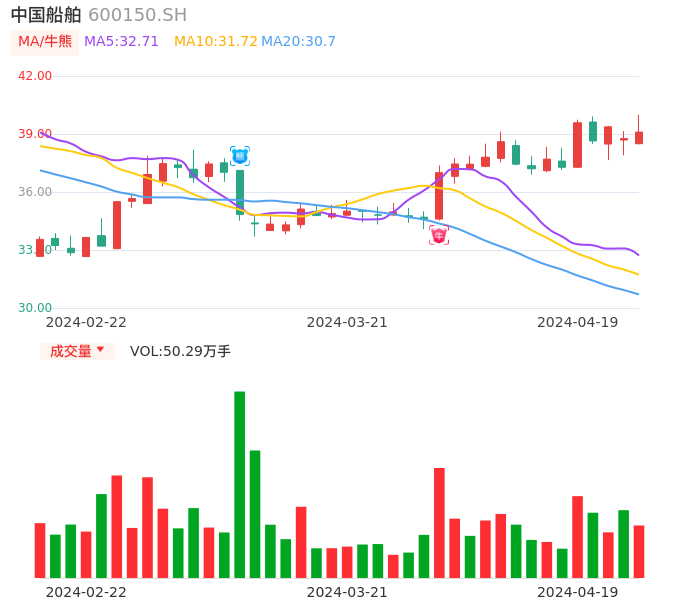Click the 2024-04-19 date label under the price chart
This screenshot has height=606, width=686.
577,322
